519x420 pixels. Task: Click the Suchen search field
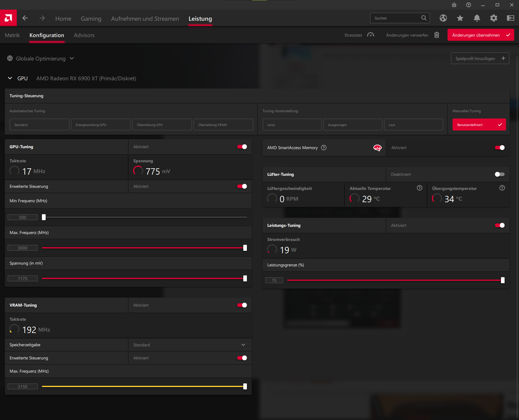pyautogui.click(x=400, y=18)
